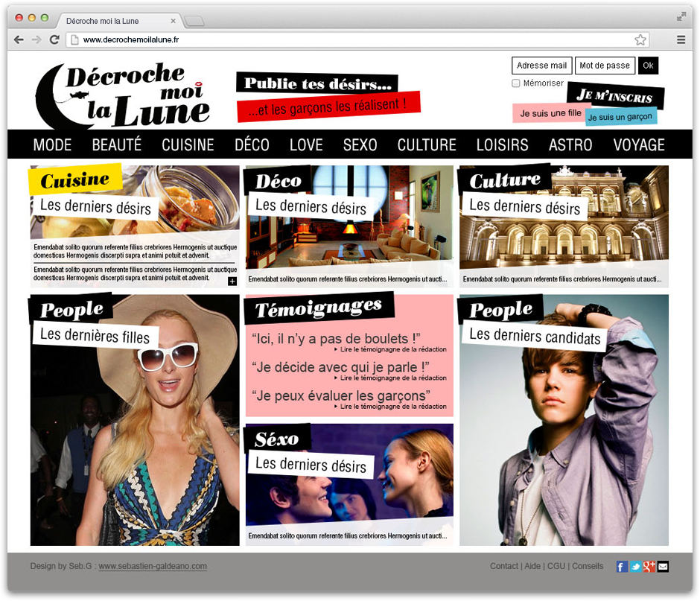
Task: Select the VOYAGE navigation menu item
Action: 639,144
